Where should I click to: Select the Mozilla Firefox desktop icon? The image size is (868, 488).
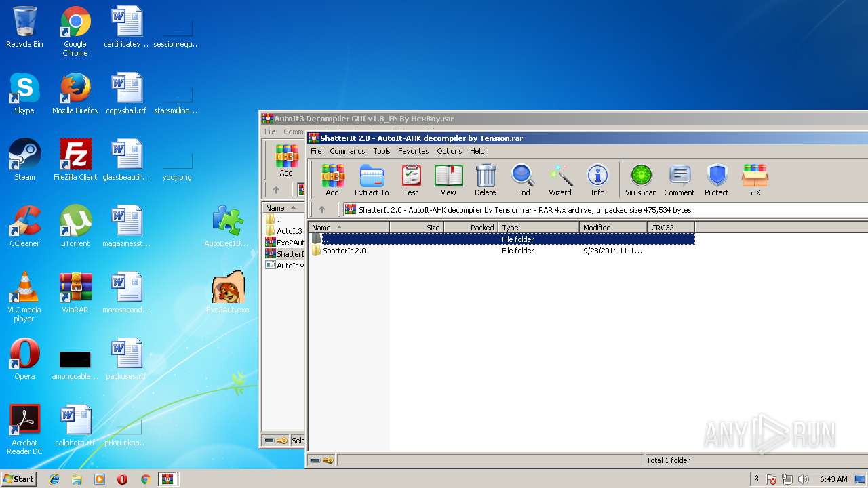[x=75, y=94]
